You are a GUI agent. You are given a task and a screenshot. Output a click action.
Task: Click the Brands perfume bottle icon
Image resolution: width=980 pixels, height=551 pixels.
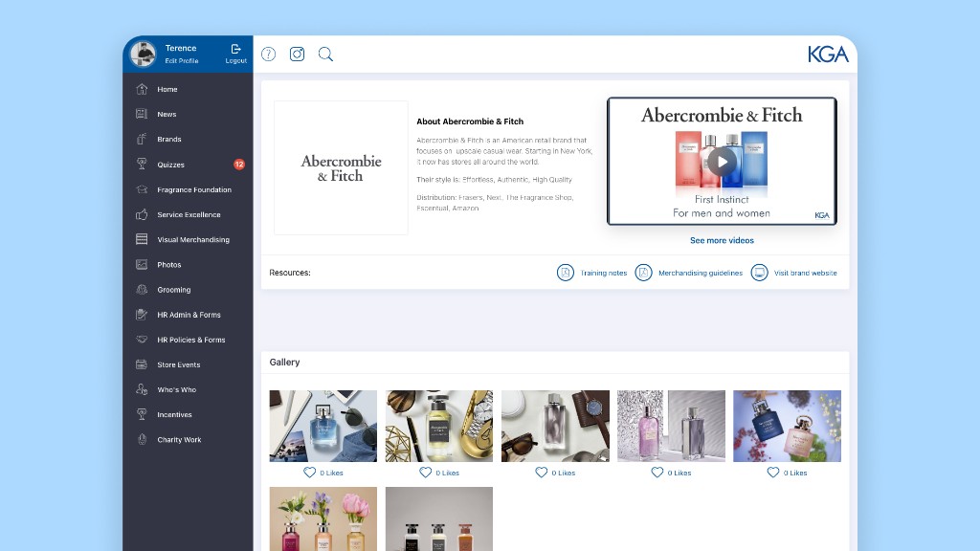click(x=142, y=140)
